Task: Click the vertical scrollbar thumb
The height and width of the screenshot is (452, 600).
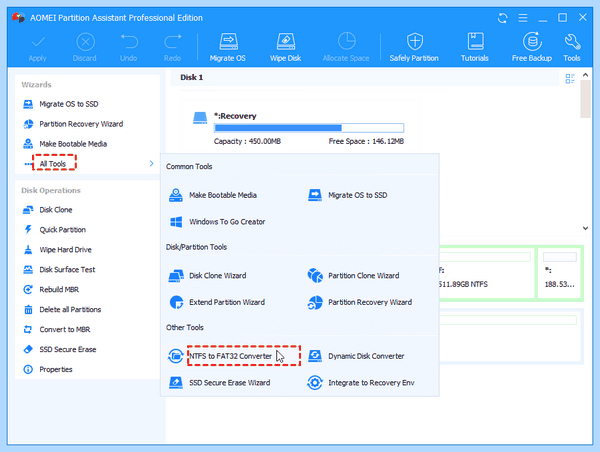Action: click(585, 99)
